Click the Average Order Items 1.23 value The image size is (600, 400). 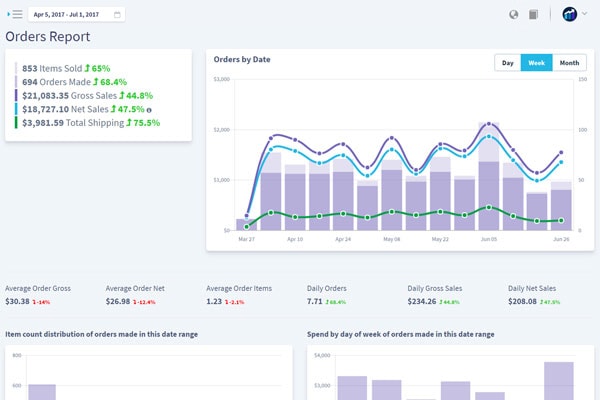click(214, 302)
